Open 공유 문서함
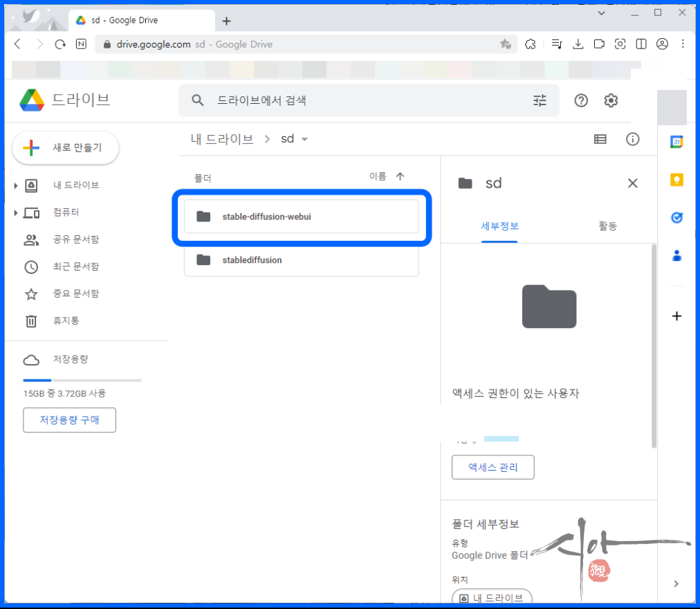Screen dimensions: 700x609 (x=76, y=239)
